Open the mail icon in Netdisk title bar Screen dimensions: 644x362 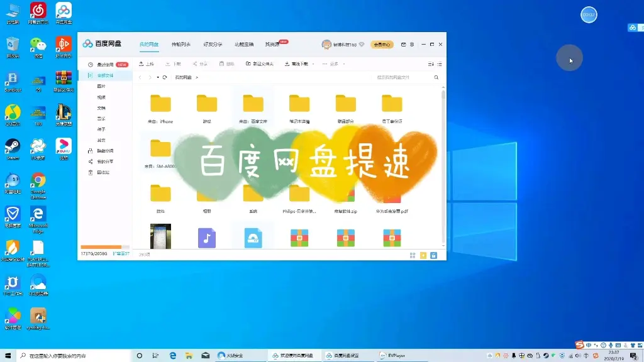click(x=403, y=45)
